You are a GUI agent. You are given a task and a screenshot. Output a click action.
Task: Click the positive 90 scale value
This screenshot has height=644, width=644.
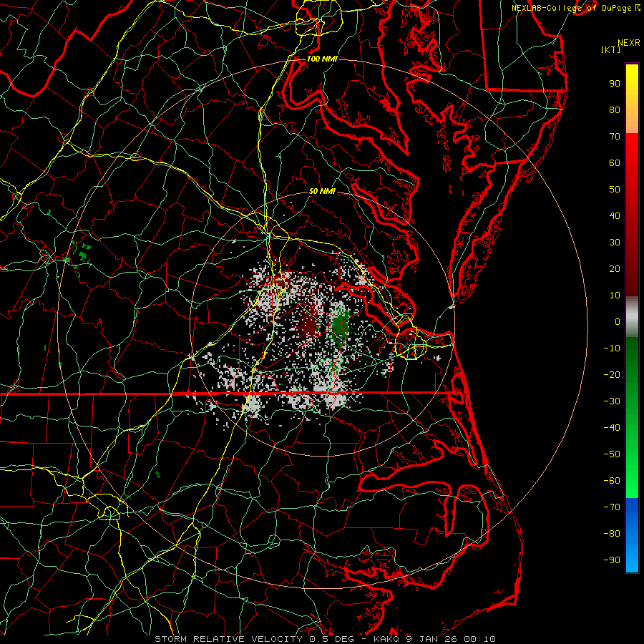click(615, 84)
